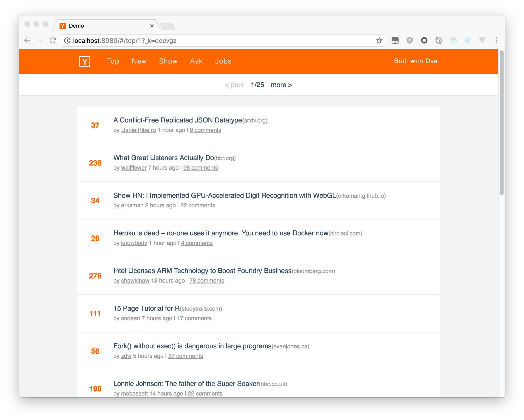Switch to the Show section

click(168, 61)
